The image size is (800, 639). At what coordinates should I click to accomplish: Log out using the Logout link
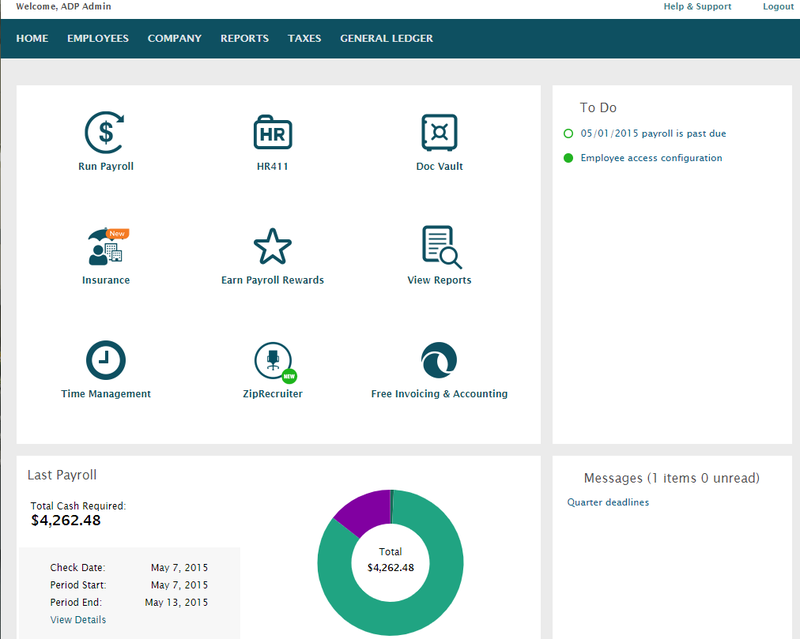pos(779,6)
